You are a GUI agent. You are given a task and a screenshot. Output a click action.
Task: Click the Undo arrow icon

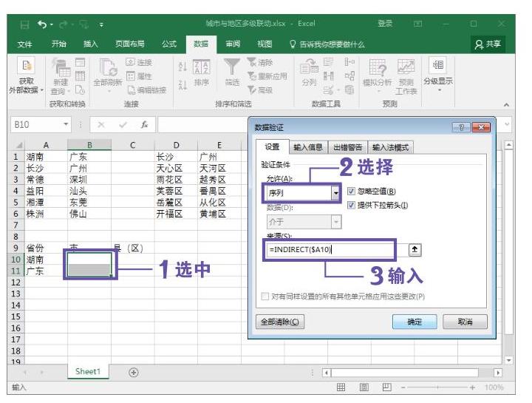pos(44,24)
